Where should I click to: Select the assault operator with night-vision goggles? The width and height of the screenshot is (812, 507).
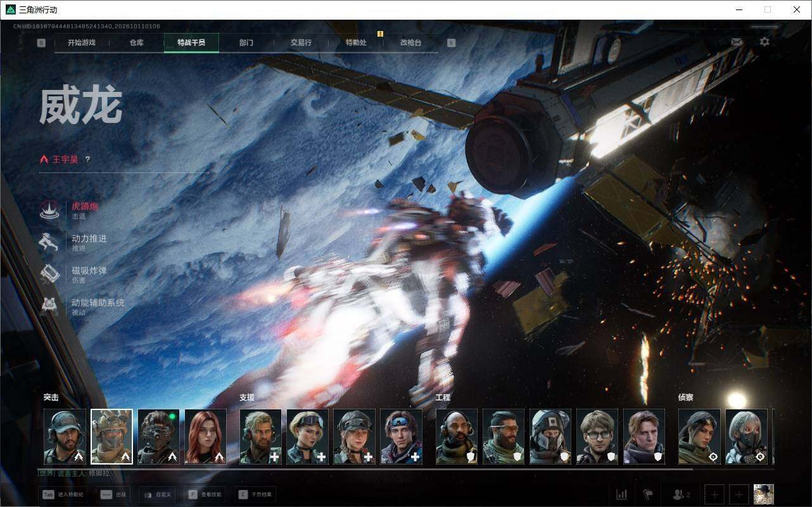(x=158, y=437)
